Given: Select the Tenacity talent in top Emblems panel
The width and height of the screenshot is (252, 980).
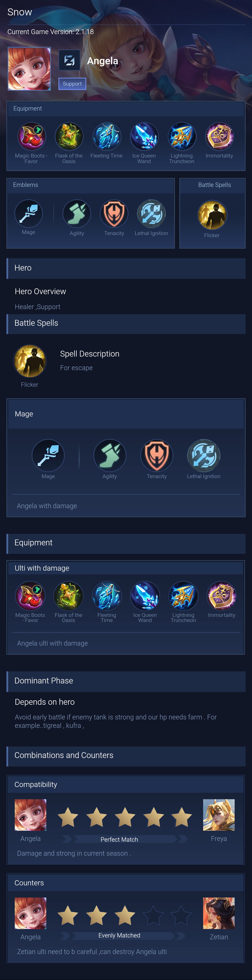Looking at the screenshot, I should [x=114, y=214].
